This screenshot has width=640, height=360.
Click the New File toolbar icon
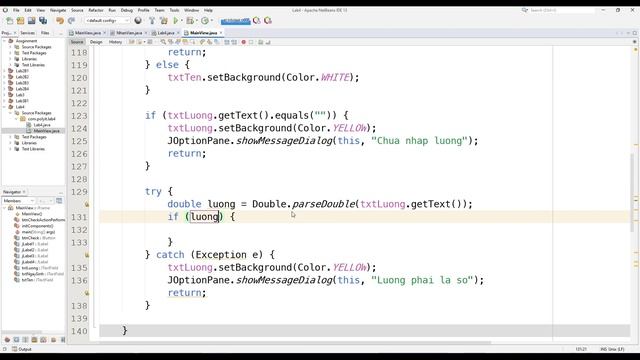point(9,20)
